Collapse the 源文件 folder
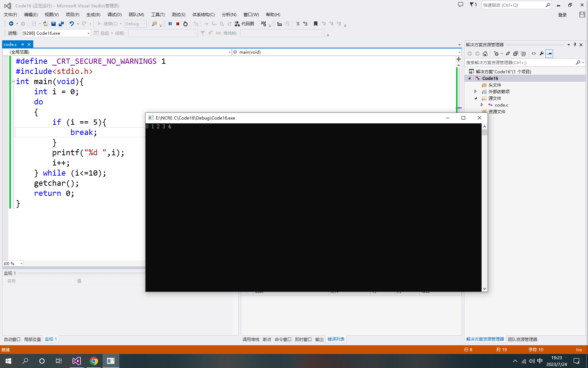Image resolution: width=588 pixels, height=368 pixels. click(476, 98)
